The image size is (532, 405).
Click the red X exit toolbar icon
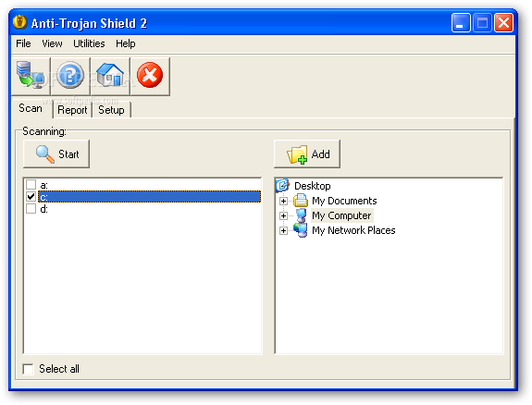point(150,76)
